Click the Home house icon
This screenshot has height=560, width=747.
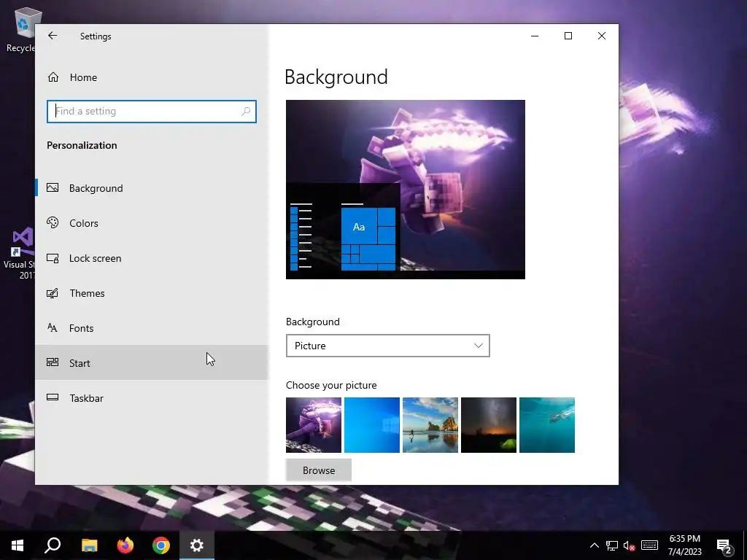(53, 77)
